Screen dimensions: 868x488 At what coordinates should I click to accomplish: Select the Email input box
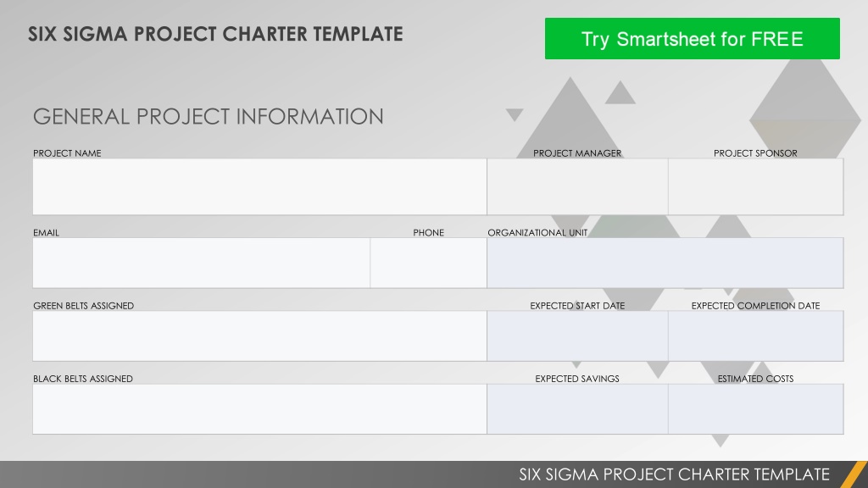202,263
